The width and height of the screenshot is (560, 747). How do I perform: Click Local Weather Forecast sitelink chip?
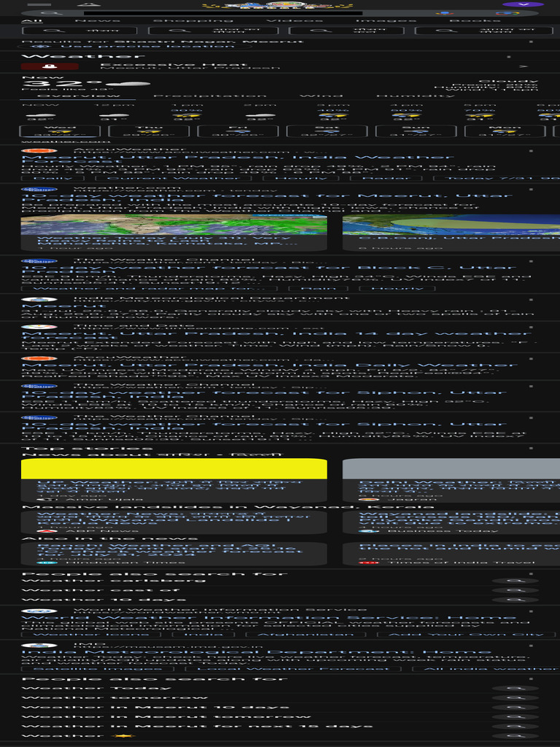coord(293,669)
